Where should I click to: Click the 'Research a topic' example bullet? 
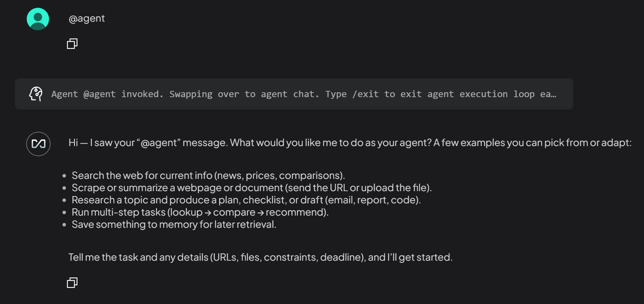pos(246,200)
